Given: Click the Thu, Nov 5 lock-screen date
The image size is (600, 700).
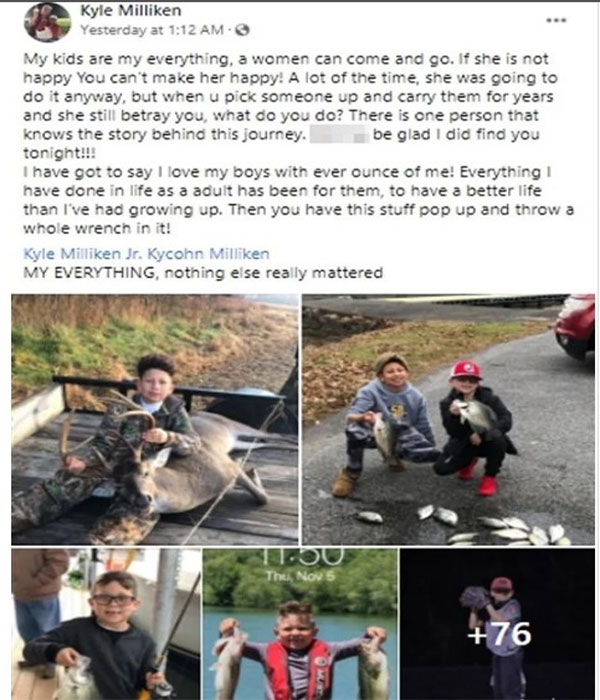Looking at the screenshot, I should pyautogui.click(x=300, y=576).
